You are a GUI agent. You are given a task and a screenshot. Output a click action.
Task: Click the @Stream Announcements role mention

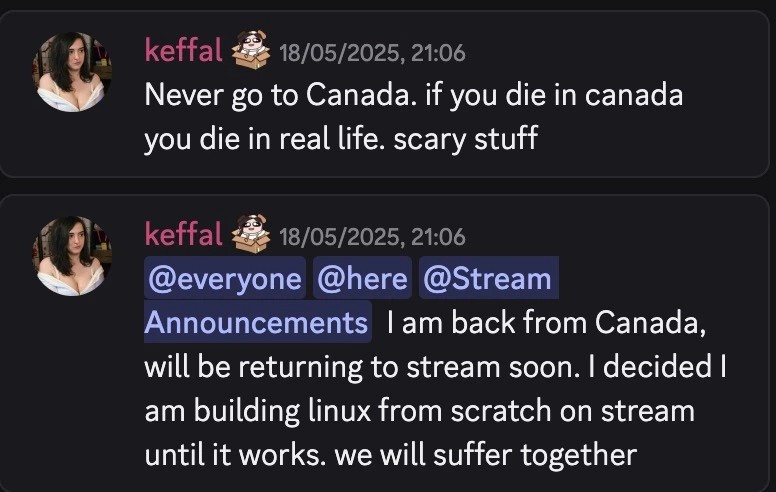pos(487,279)
